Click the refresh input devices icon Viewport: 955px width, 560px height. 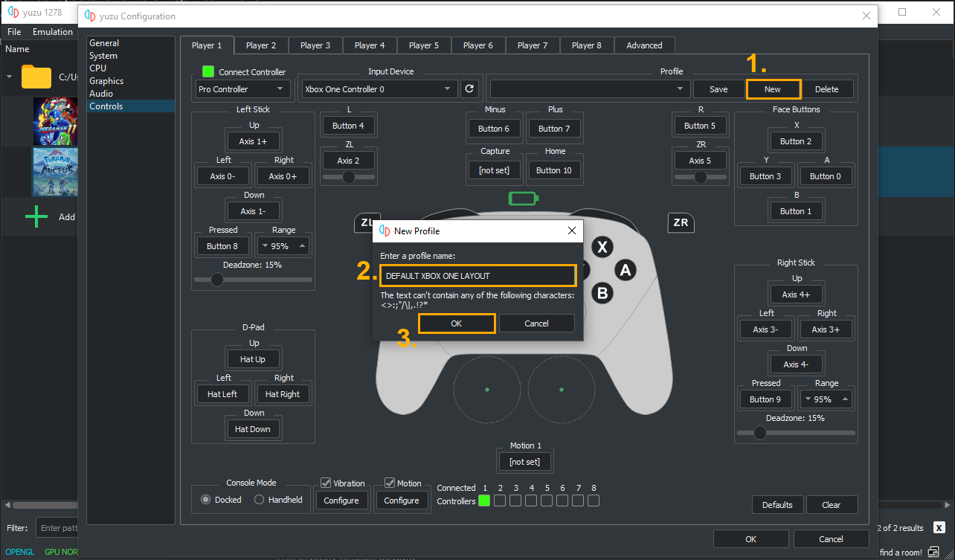pyautogui.click(x=469, y=89)
